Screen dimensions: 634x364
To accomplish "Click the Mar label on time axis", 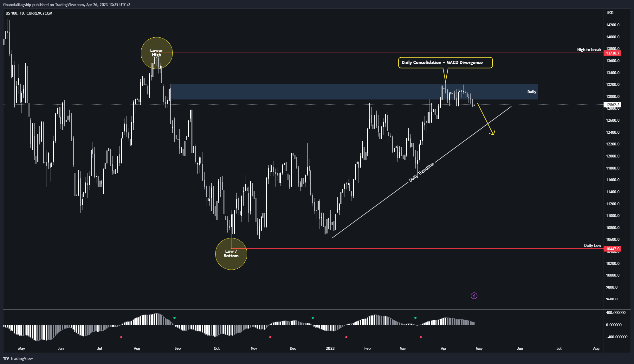I will pyautogui.click(x=403, y=348).
